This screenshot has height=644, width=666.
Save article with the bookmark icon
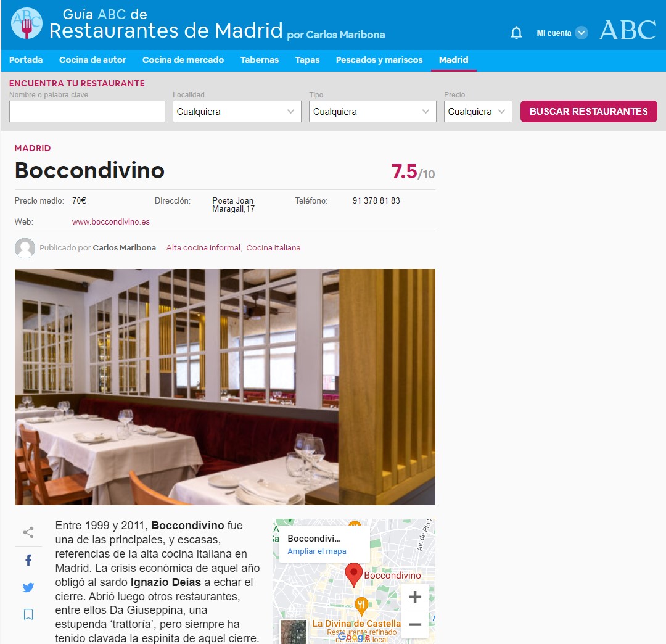tap(28, 614)
